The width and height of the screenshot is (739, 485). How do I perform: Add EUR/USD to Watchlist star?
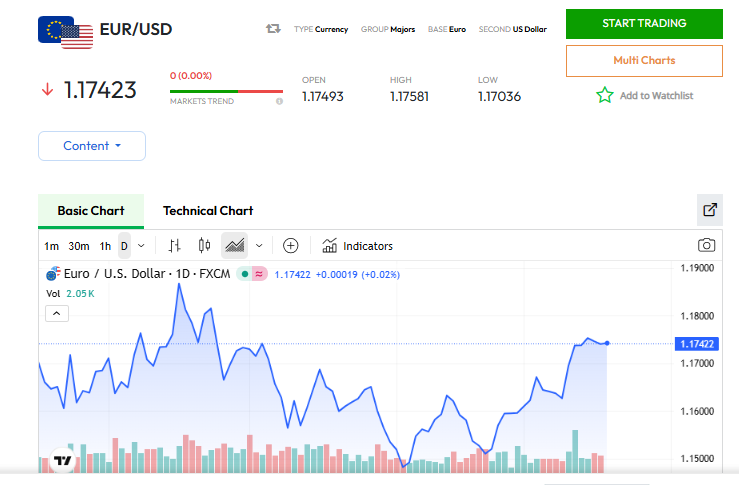pyautogui.click(x=605, y=96)
